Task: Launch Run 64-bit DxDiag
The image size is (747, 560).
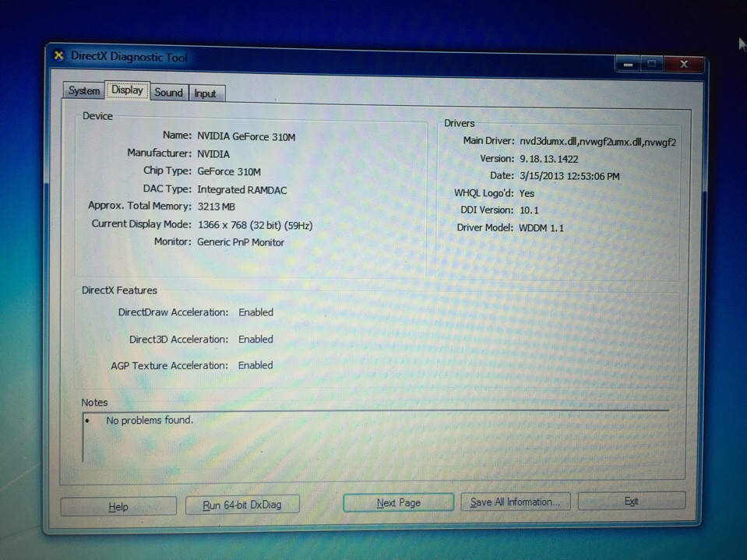Action: 242,505
